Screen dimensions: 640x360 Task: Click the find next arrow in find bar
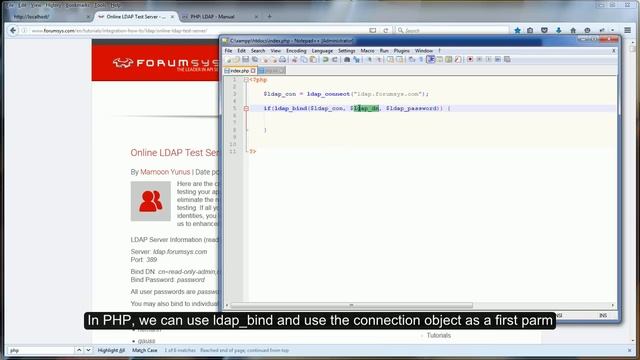pos(88,351)
